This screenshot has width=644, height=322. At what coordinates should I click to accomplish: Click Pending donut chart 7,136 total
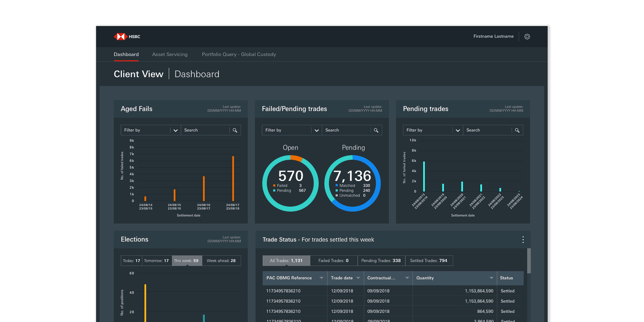(x=352, y=176)
